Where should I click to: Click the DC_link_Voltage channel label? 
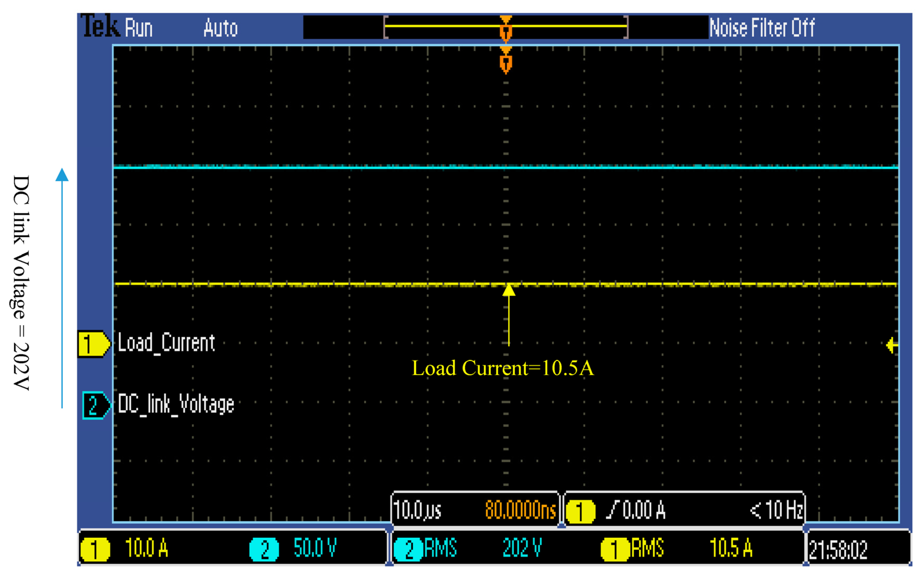(176, 404)
